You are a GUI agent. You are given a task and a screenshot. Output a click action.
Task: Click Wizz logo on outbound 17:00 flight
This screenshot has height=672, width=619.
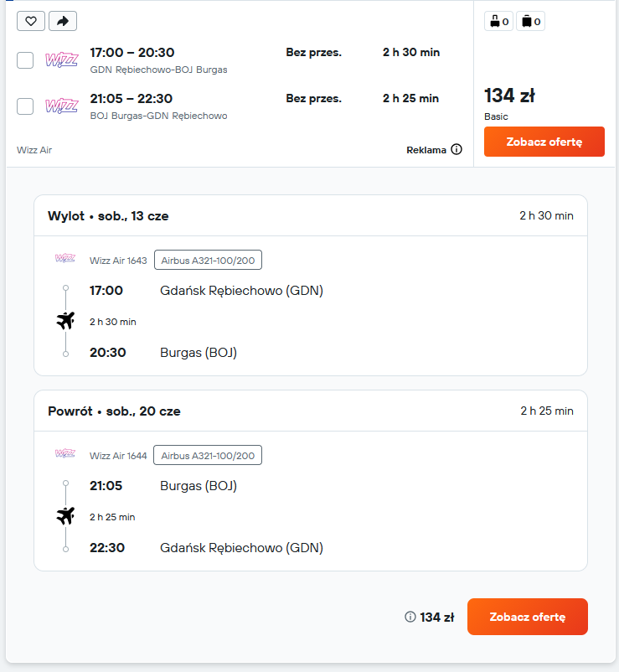pos(62,59)
